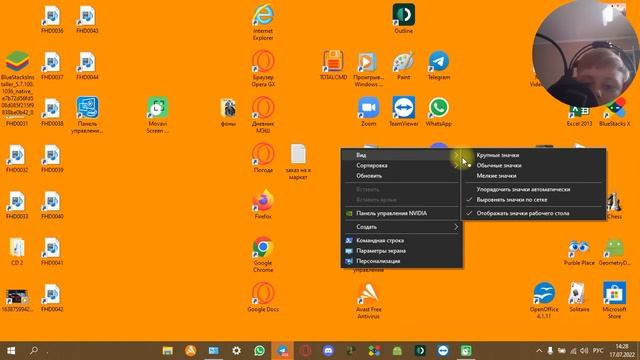The image size is (640, 360).
Task: Select the CD 2 desktop folder
Action: (17, 251)
